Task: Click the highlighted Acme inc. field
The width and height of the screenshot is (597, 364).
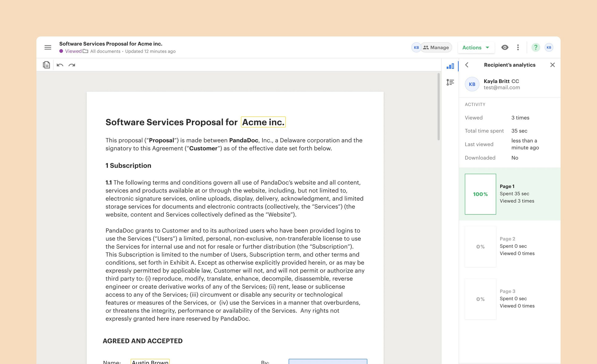Action: 263,122
